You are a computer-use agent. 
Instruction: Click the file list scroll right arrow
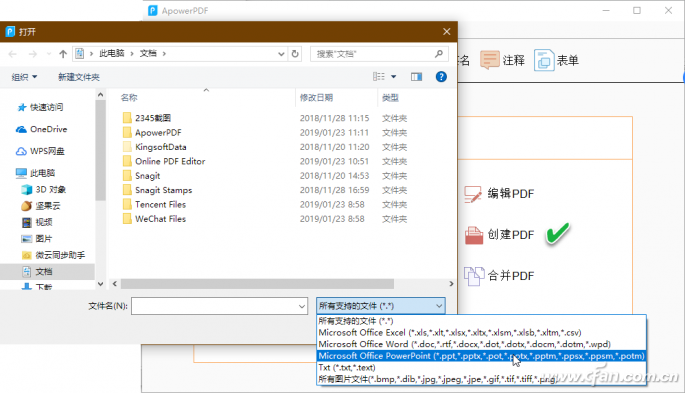point(451,284)
